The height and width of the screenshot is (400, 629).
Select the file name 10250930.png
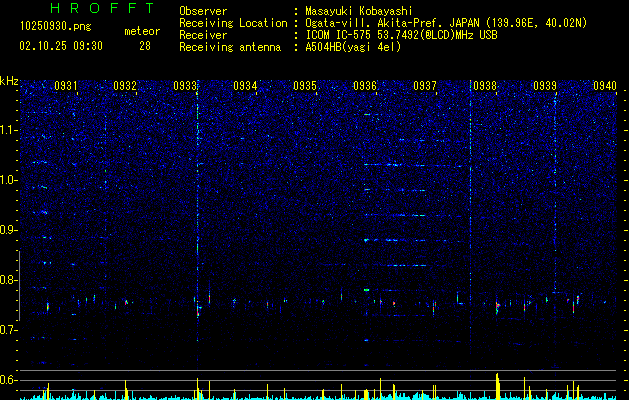[55, 26]
